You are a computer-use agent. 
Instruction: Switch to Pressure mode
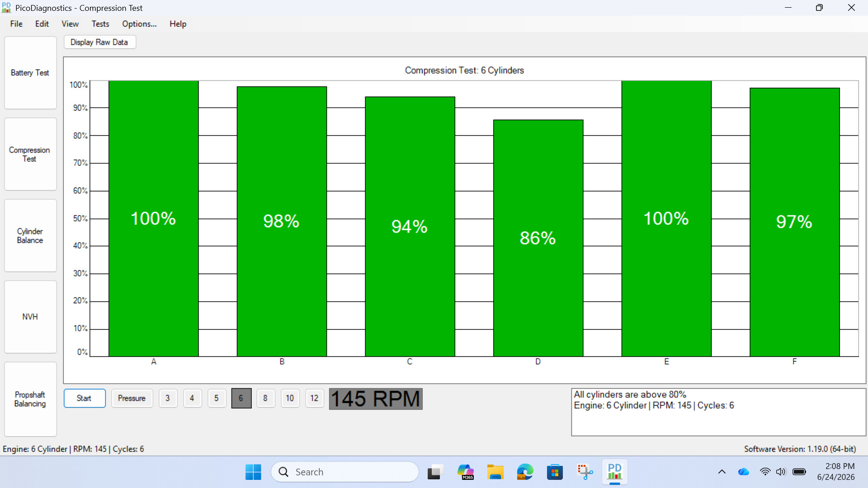(132, 398)
